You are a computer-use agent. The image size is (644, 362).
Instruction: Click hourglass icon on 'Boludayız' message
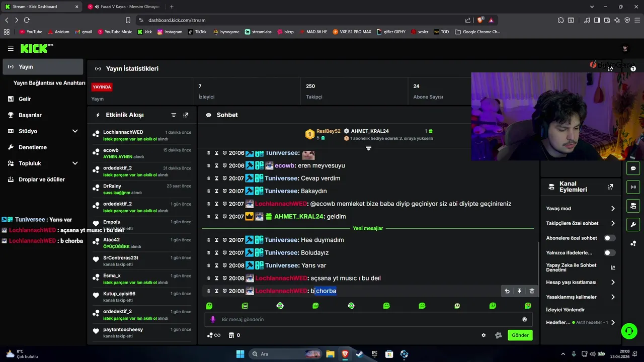tap(217, 253)
